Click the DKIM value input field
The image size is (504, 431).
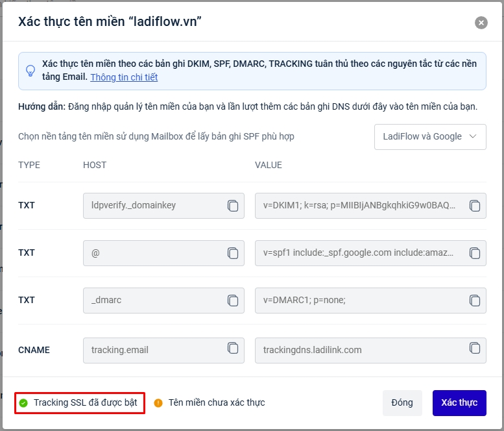coord(359,206)
